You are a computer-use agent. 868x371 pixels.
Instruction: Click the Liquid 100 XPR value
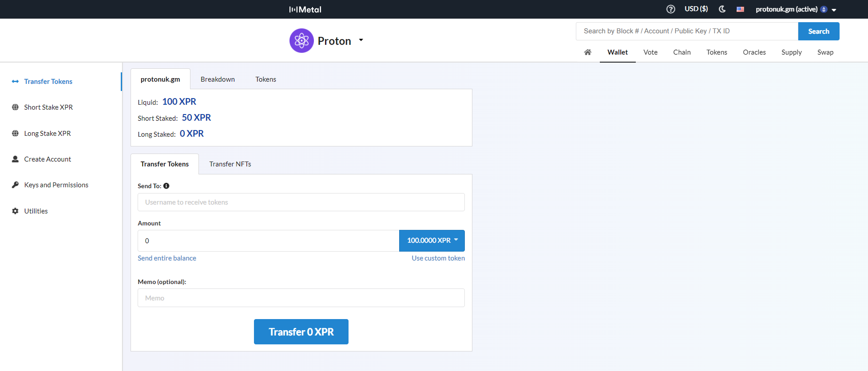[179, 102]
